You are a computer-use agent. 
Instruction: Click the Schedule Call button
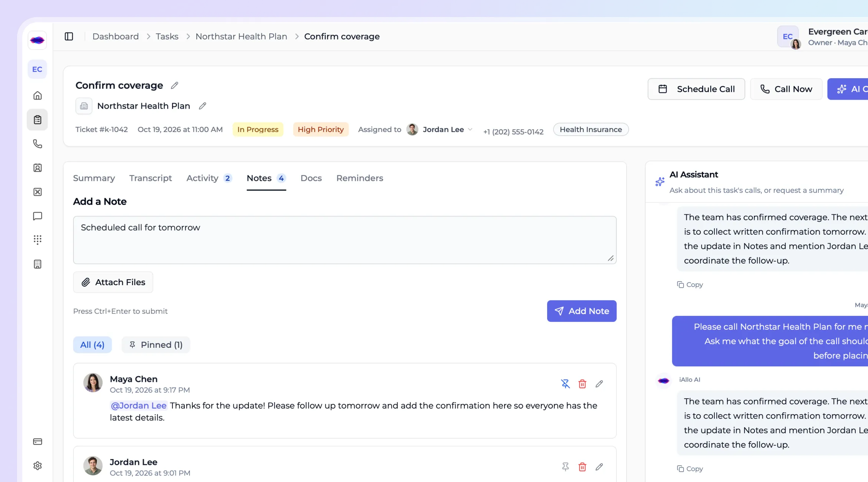pyautogui.click(x=696, y=89)
